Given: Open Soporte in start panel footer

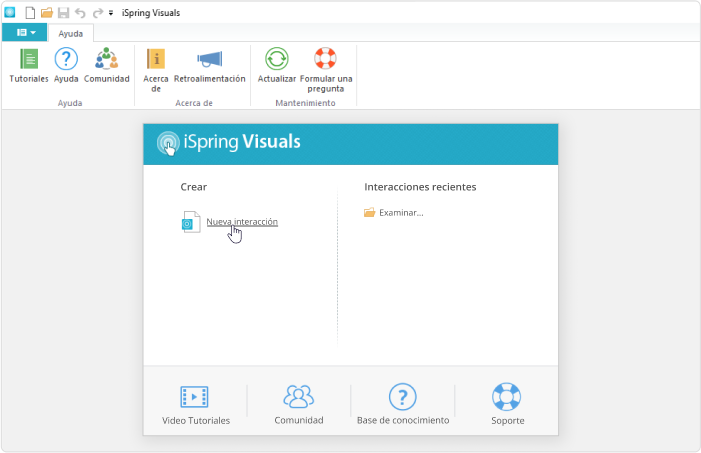Looking at the screenshot, I should pyautogui.click(x=507, y=405).
